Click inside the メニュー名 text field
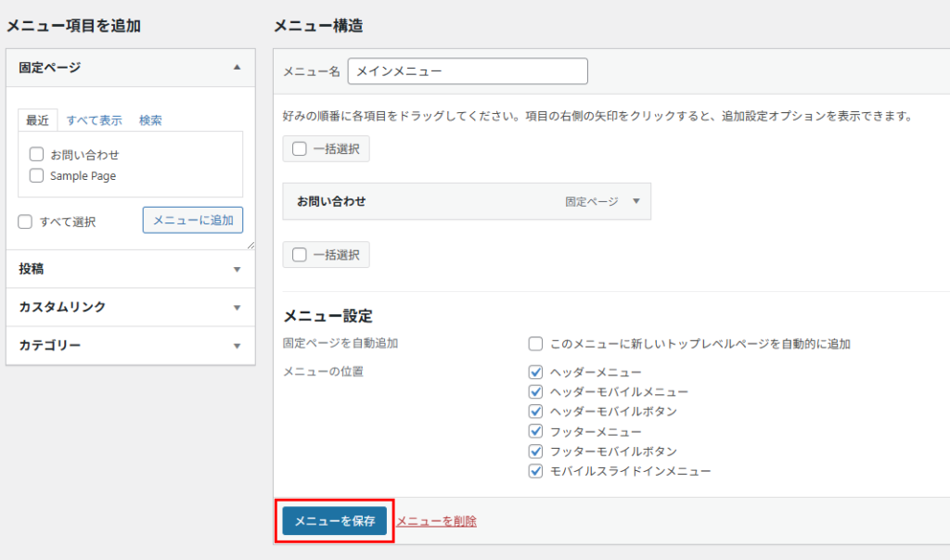Viewport: 950px width, 560px height. [x=467, y=71]
